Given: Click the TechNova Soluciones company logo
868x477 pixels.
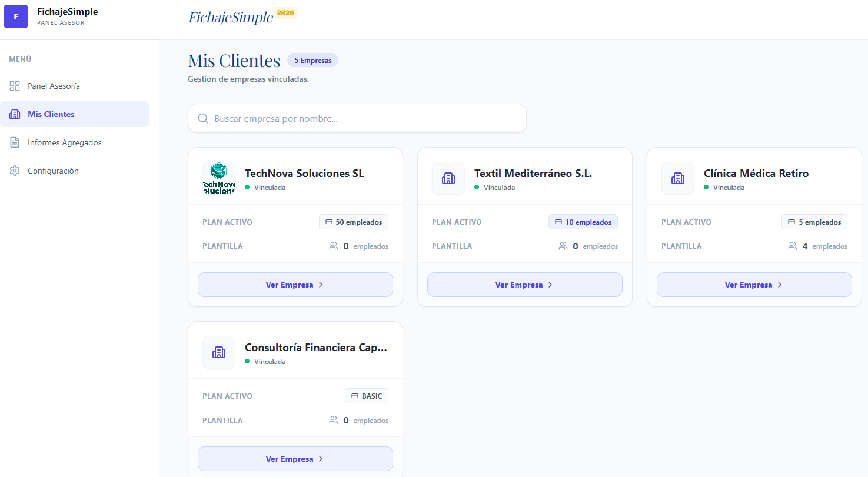Looking at the screenshot, I should click(218, 178).
